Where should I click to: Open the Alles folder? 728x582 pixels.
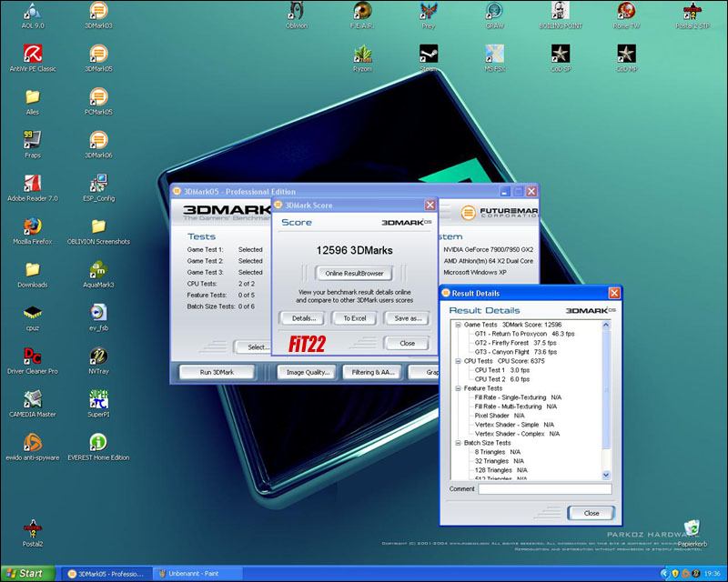point(33,102)
